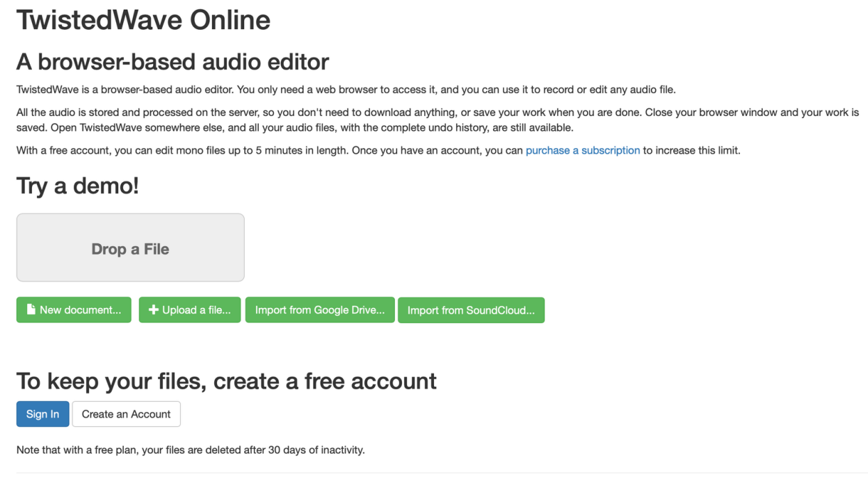868x488 pixels.
Task: Click Create an Account
Action: click(126, 414)
